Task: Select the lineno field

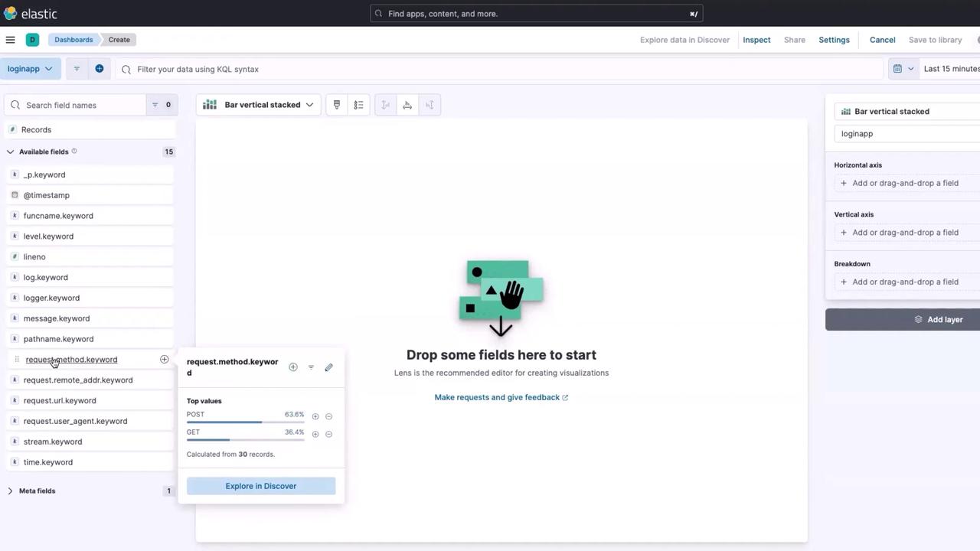Action: [x=90, y=257]
